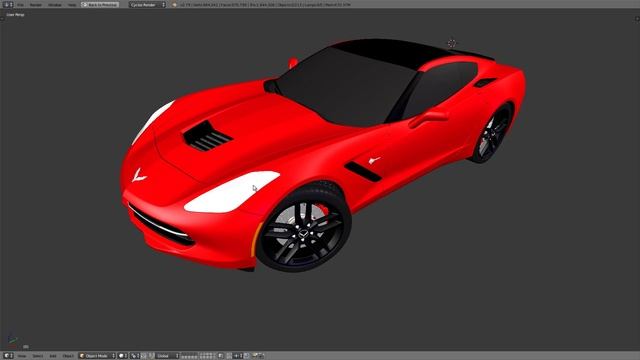Open the File menu
Image resolution: width=640 pixels, height=360 pixels.
coord(20,5)
